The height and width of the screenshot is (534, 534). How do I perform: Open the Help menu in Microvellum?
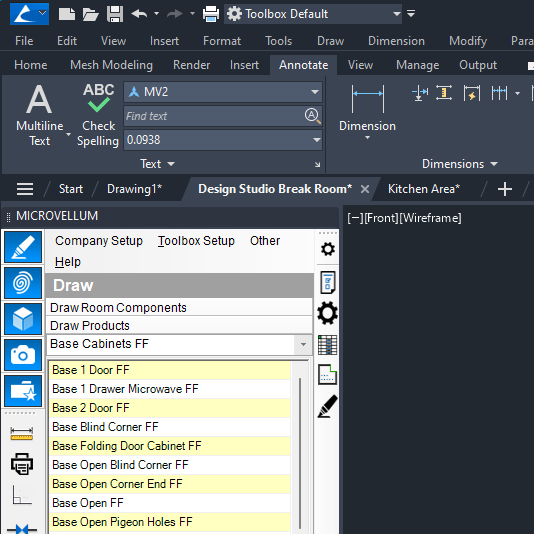click(68, 262)
